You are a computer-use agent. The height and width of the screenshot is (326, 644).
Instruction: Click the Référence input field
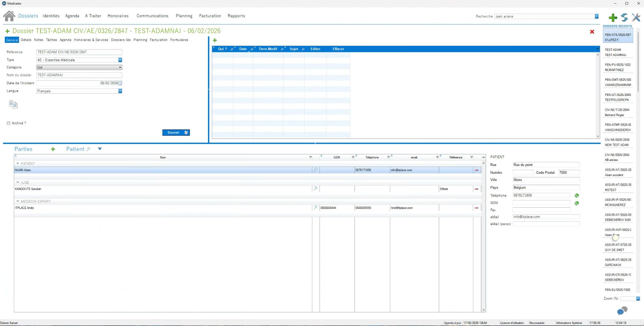point(79,52)
